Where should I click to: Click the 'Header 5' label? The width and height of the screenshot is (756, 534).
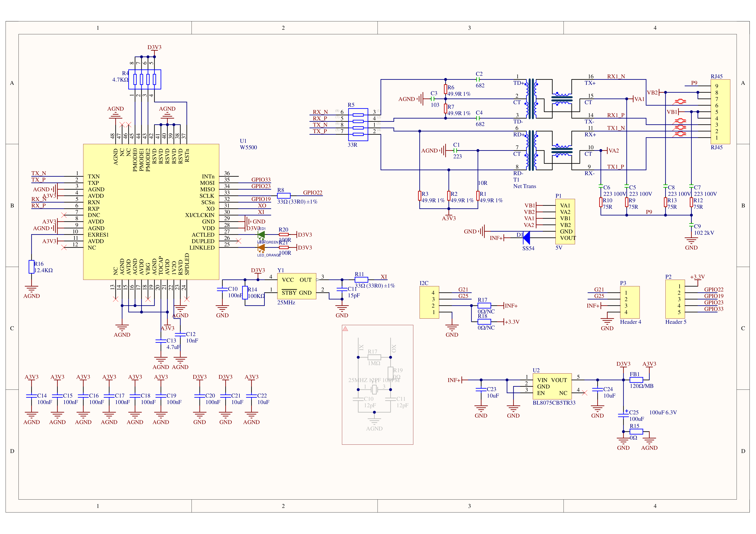tap(676, 322)
